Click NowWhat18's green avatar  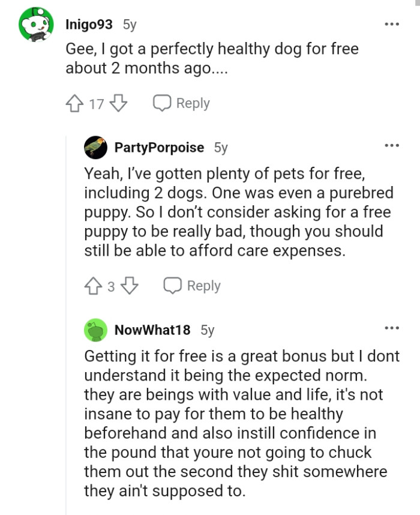94,330
